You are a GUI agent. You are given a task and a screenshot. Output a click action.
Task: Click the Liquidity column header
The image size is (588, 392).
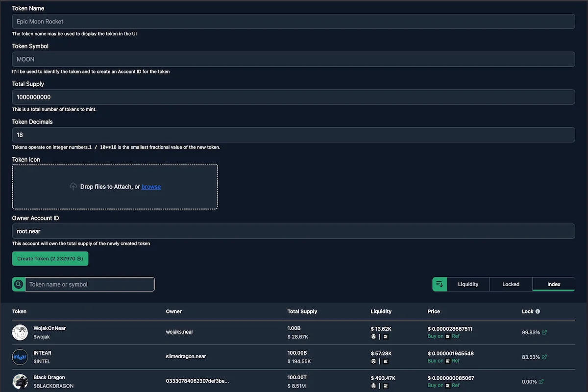pos(381,312)
